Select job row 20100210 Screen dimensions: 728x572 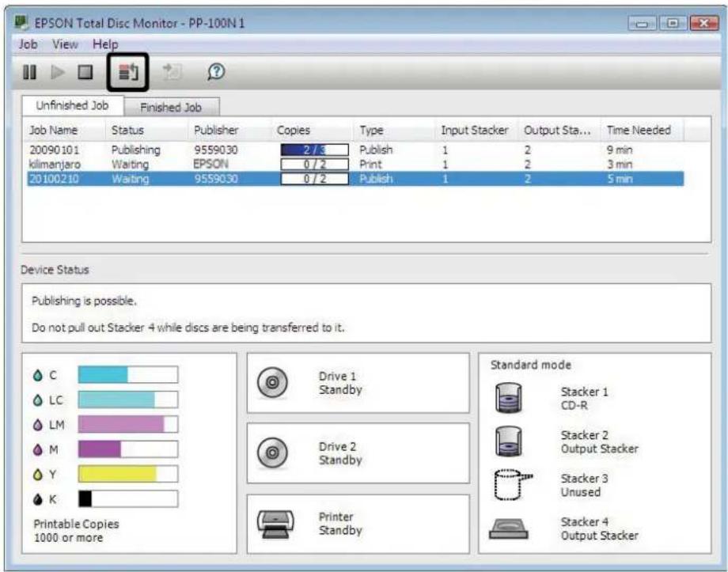[355, 179]
